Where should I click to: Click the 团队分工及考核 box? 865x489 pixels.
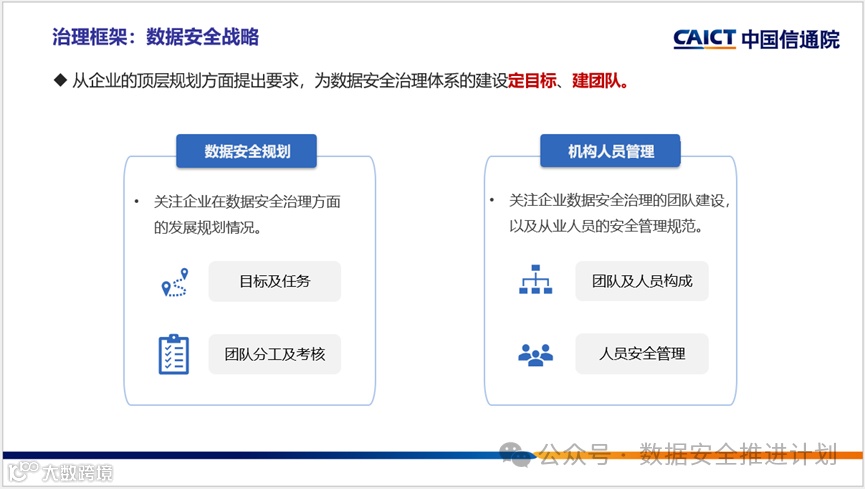point(275,354)
